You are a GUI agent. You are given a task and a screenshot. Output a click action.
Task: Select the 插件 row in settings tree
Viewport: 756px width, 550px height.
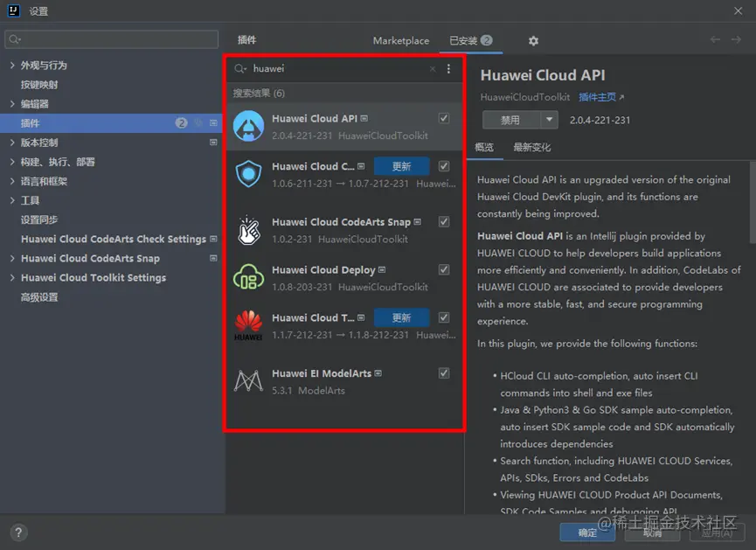pos(113,123)
